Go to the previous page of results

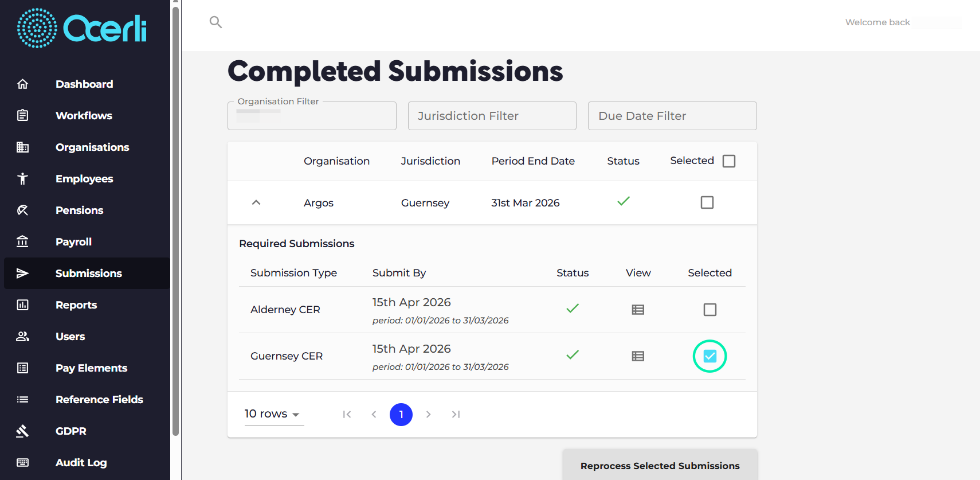point(374,414)
